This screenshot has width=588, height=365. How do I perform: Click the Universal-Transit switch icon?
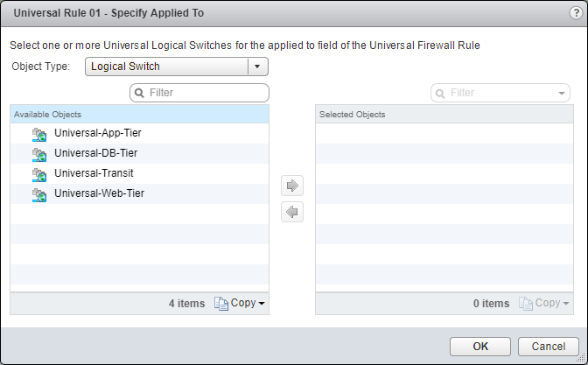click(38, 173)
